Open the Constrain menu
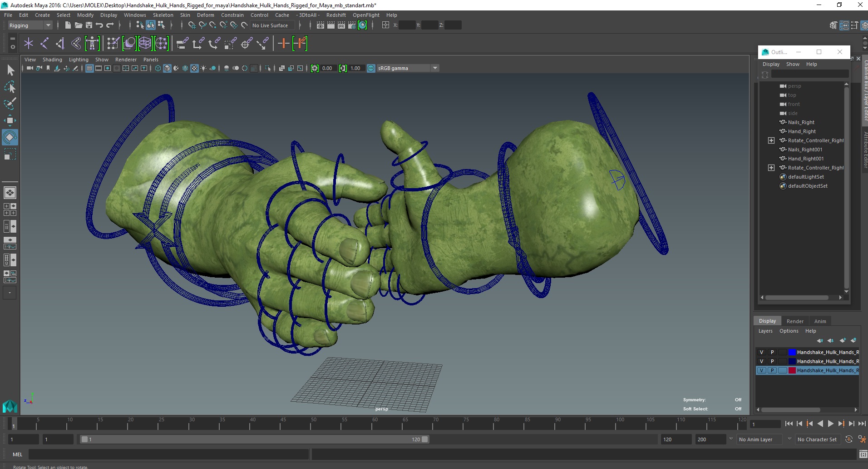Screen dimensions: 868x469 click(232, 15)
